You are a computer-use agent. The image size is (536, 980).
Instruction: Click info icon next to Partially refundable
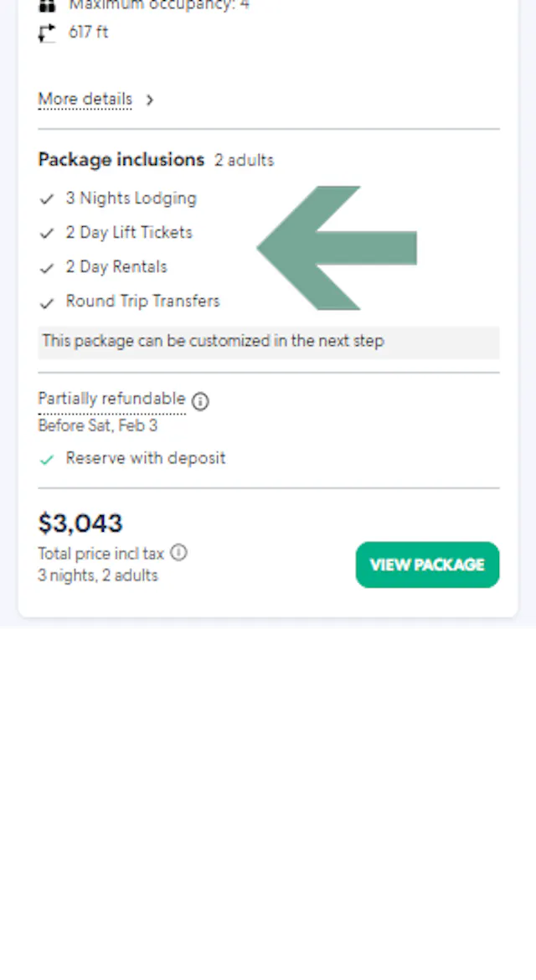[200, 401]
